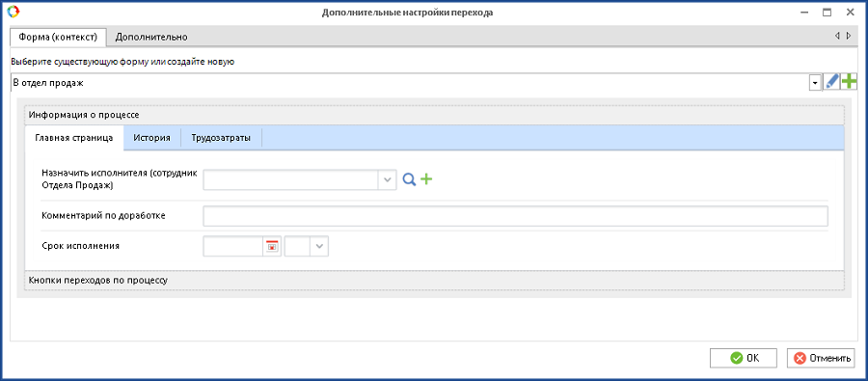Click the magnifier search icon for executor
This screenshot has height=381, width=868.
[409, 179]
